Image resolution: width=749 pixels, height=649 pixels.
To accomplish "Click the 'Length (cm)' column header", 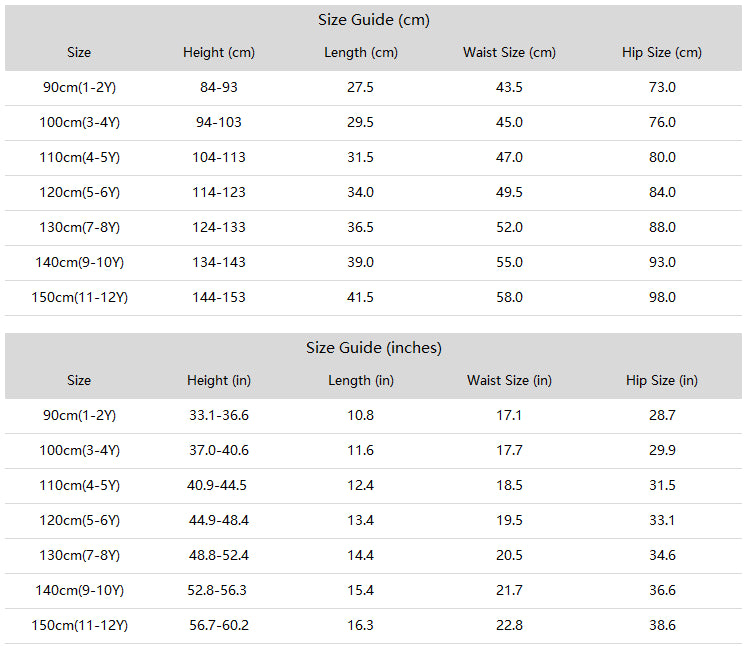I will 361,53.
